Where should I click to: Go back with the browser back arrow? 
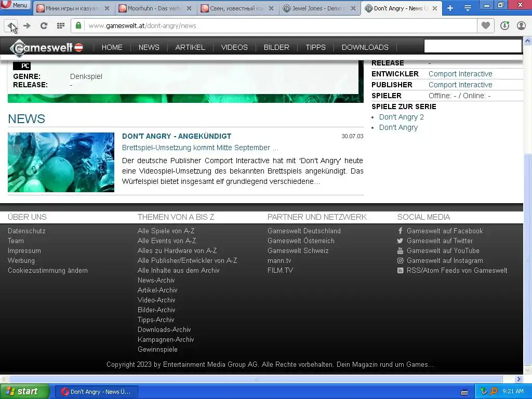[10, 26]
